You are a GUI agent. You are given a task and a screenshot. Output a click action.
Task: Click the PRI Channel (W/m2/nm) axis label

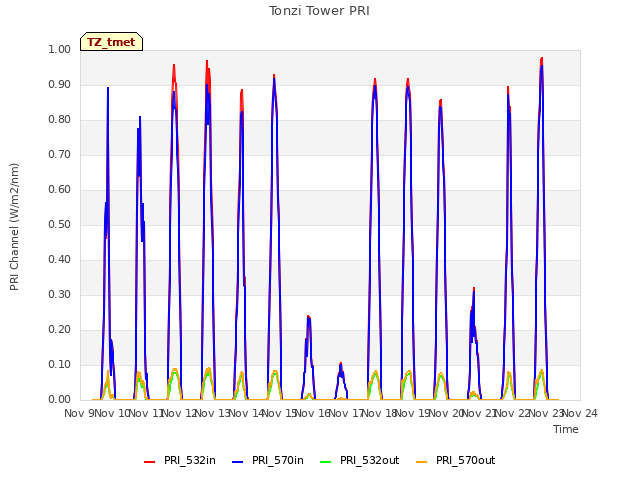[x=14, y=227]
